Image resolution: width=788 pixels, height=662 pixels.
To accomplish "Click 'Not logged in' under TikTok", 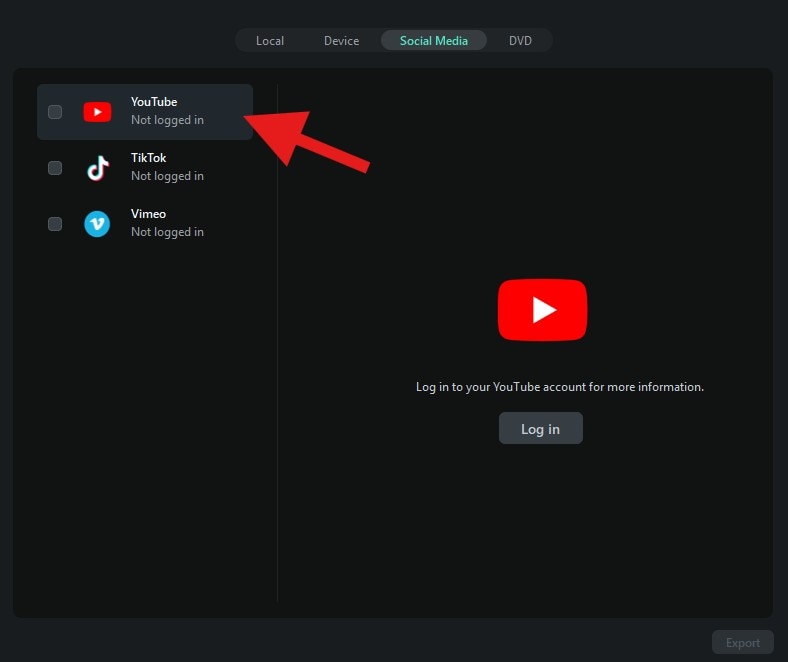I will [x=167, y=176].
